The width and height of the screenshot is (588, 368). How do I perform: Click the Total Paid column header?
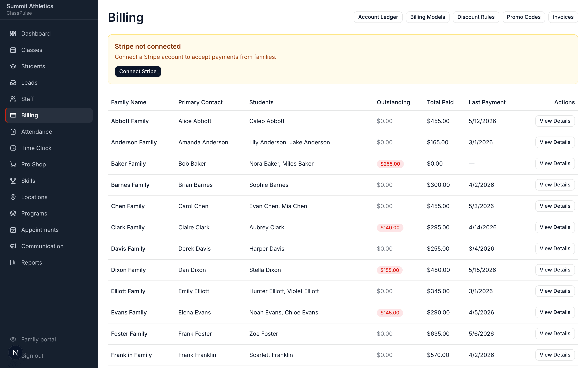tap(440, 102)
